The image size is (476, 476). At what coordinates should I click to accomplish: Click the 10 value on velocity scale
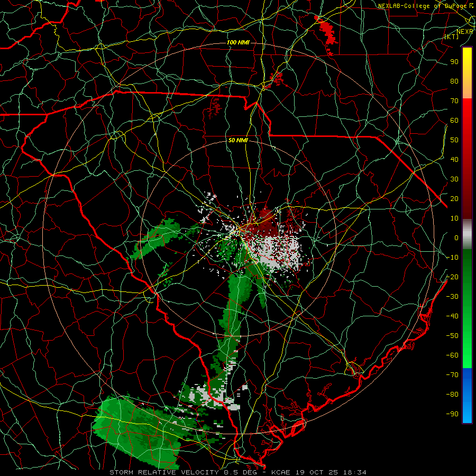pos(454,218)
